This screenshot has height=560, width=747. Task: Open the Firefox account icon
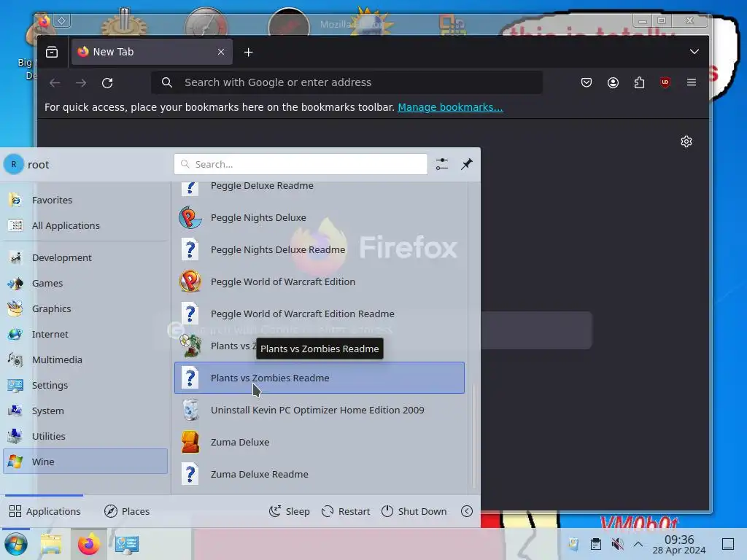pyautogui.click(x=613, y=83)
